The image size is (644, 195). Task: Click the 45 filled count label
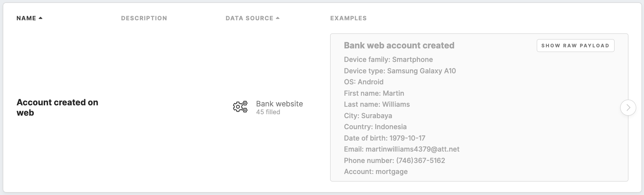pos(268,112)
